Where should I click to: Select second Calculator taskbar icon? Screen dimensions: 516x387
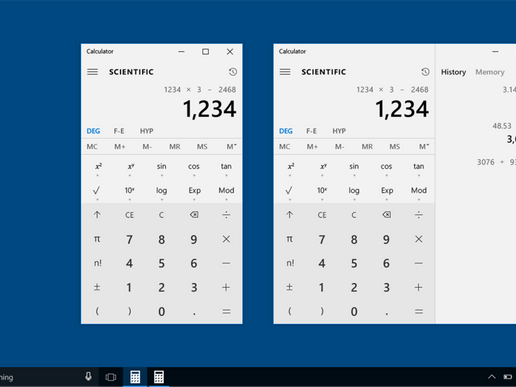pyautogui.click(x=159, y=377)
